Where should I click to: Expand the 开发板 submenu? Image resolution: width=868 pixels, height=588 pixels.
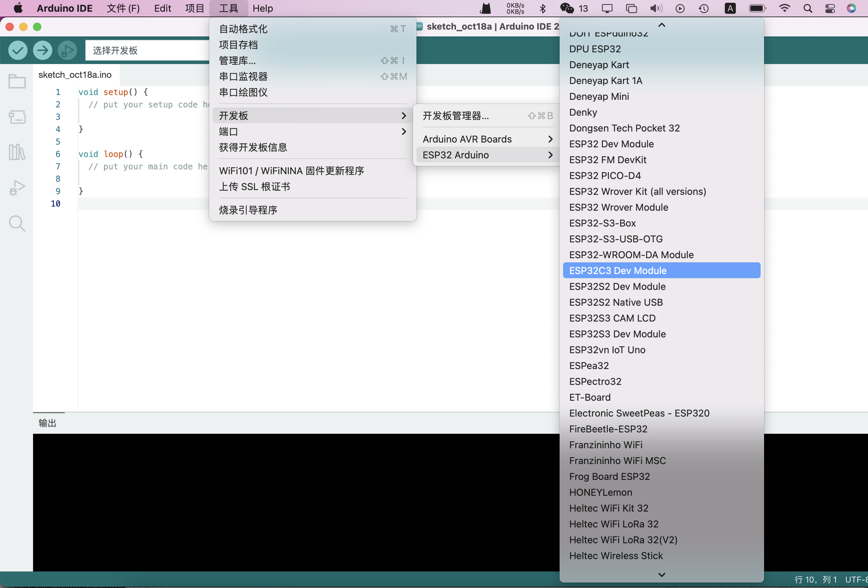313,115
